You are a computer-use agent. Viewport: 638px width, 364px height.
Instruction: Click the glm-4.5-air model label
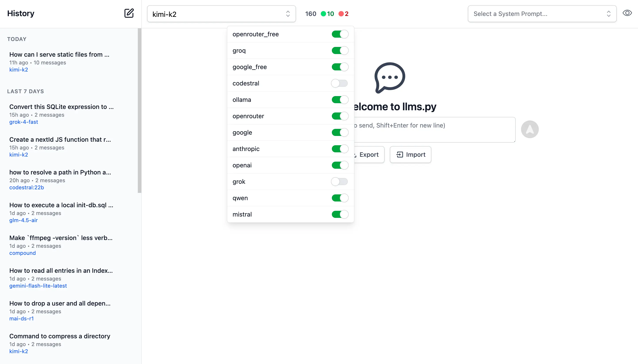tap(23, 220)
